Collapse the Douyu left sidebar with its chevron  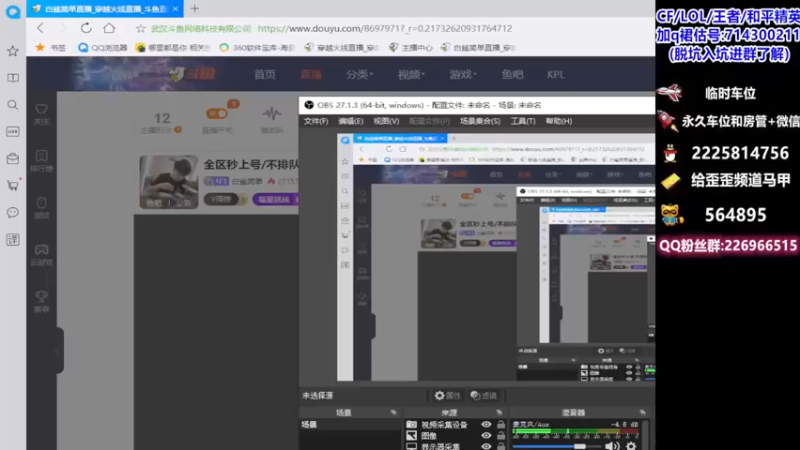tap(57, 352)
